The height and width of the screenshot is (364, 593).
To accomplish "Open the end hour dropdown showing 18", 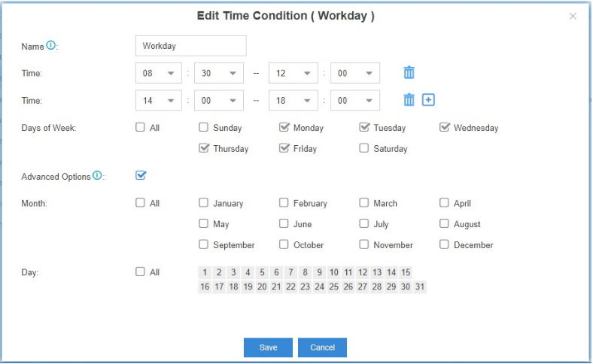I will pos(293,100).
